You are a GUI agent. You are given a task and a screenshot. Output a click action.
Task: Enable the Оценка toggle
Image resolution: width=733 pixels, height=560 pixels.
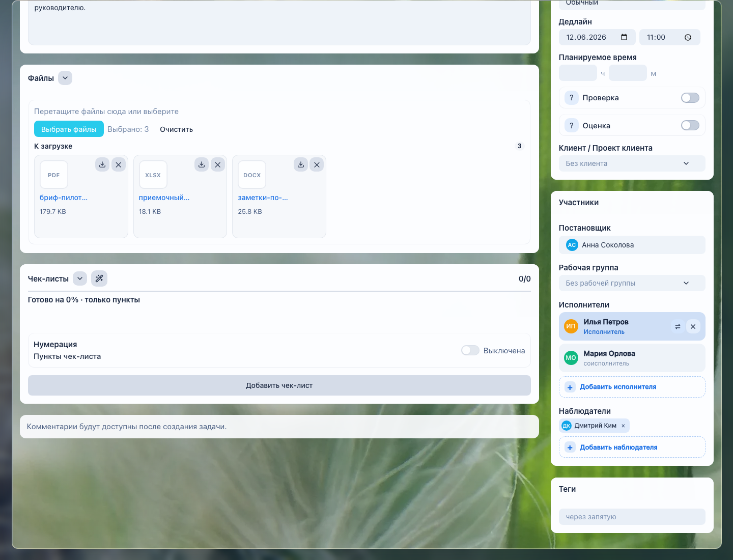(x=690, y=125)
